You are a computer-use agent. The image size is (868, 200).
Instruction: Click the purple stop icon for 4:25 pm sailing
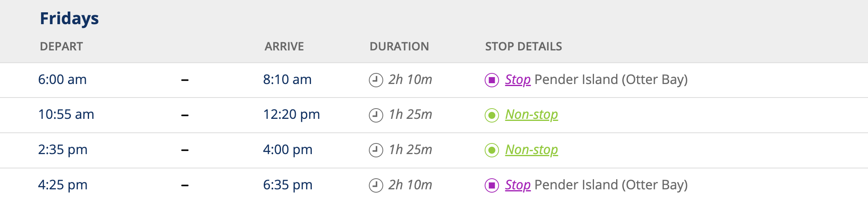pos(491,185)
